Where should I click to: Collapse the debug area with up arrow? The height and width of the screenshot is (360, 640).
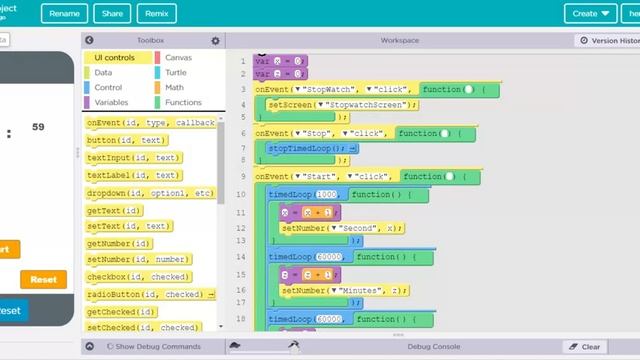tap(89, 347)
